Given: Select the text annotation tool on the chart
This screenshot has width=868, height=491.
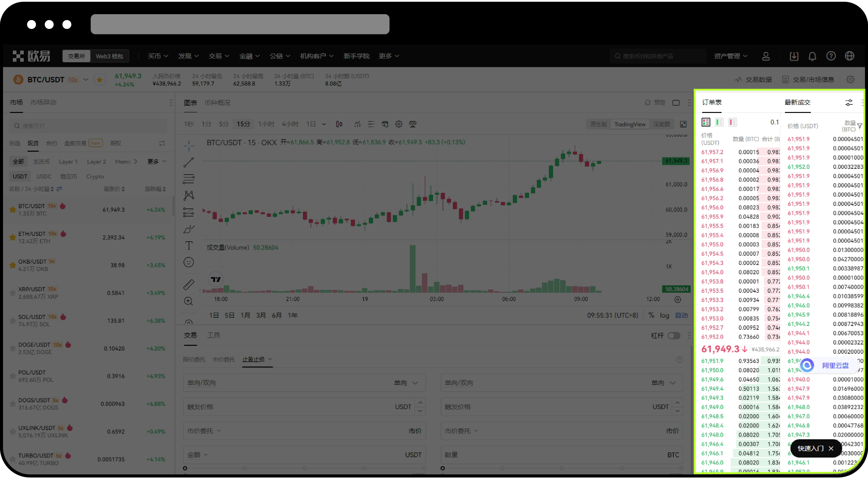Looking at the screenshot, I should point(189,245).
